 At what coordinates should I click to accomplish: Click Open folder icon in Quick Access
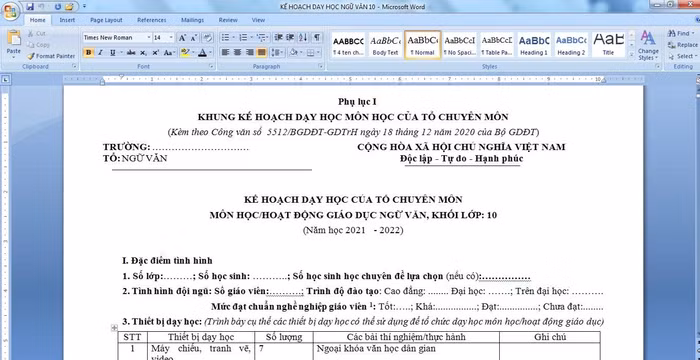pos(69,7)
